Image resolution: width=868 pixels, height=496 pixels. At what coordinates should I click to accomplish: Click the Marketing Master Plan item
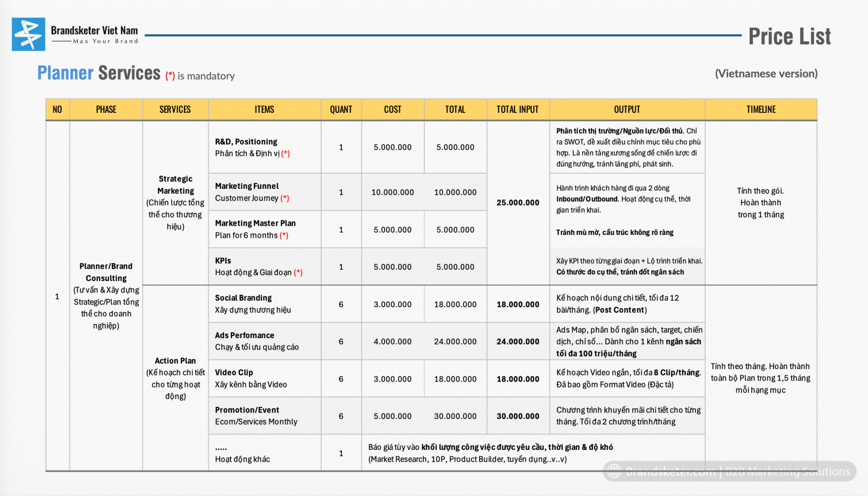point(264,229)
